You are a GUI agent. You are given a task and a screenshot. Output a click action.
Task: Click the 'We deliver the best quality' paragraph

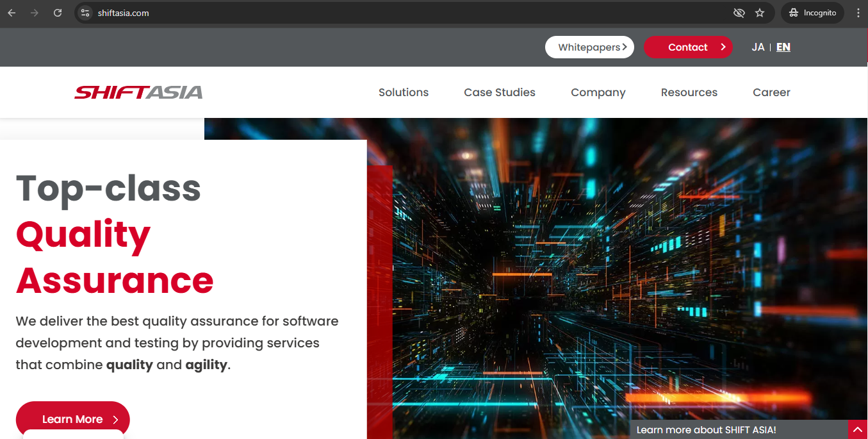[177, 343]
